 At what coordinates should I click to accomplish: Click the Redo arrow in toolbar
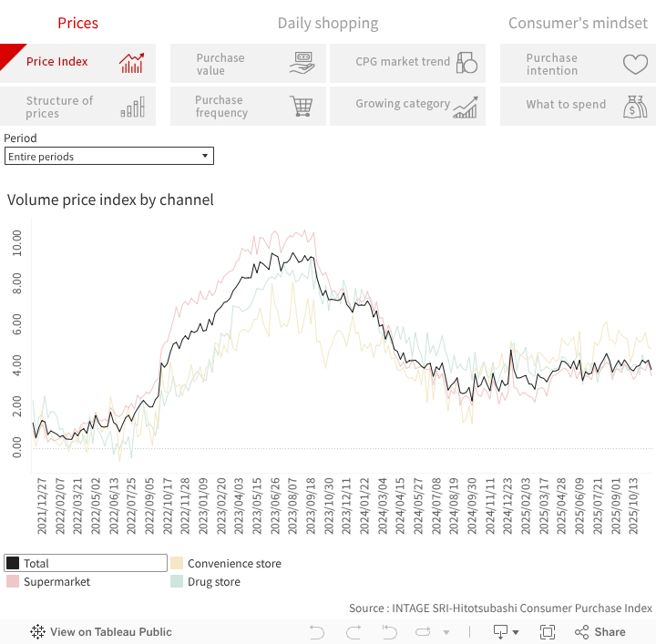tap(354, 632)
